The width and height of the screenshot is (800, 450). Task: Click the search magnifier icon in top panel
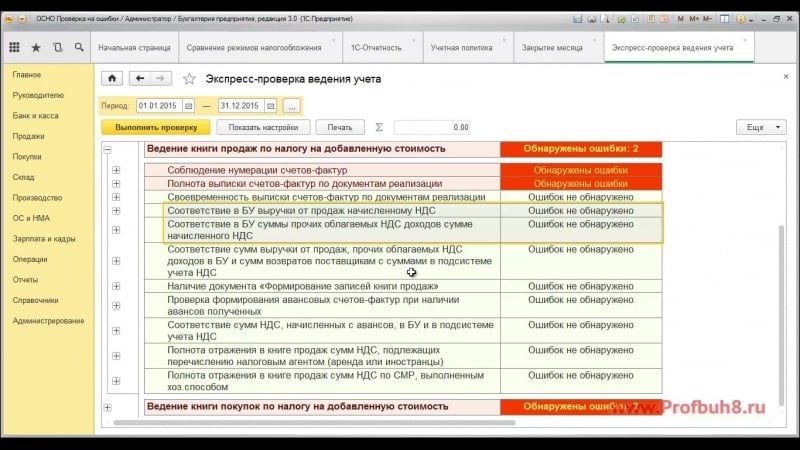[77, 47]
